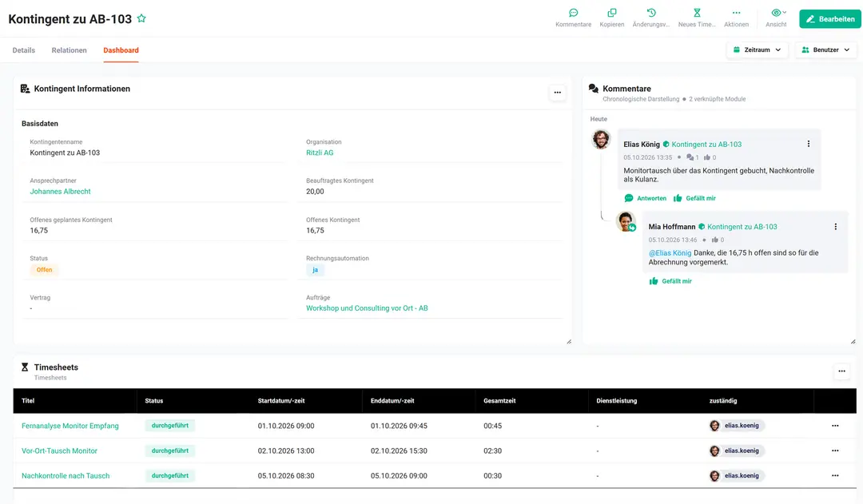The height and width of the screenshot is (504, 863).
Task: Click Antworten on Elias König's comment
Action: 646,198
